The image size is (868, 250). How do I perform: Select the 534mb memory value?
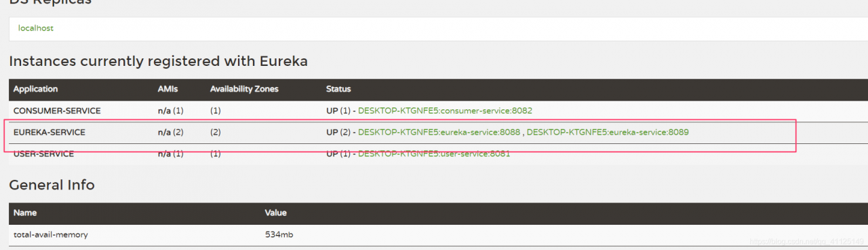click(x=279, y=234)
